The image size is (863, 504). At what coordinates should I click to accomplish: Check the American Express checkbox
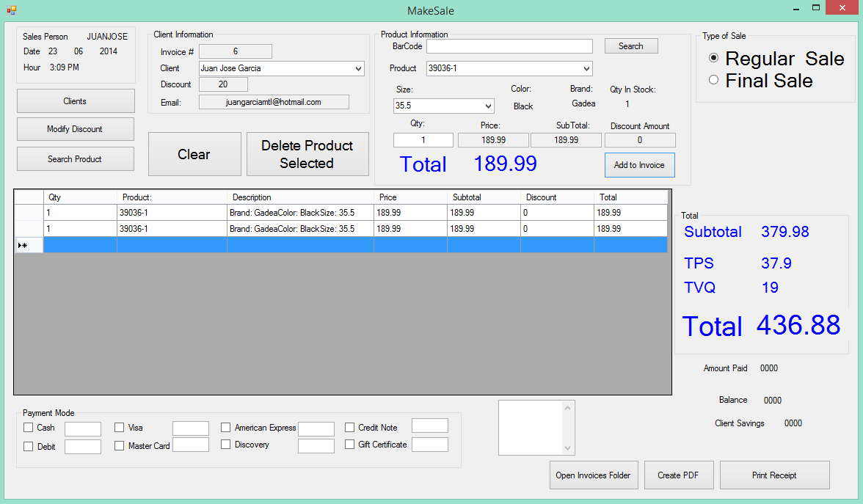(226, 428)
